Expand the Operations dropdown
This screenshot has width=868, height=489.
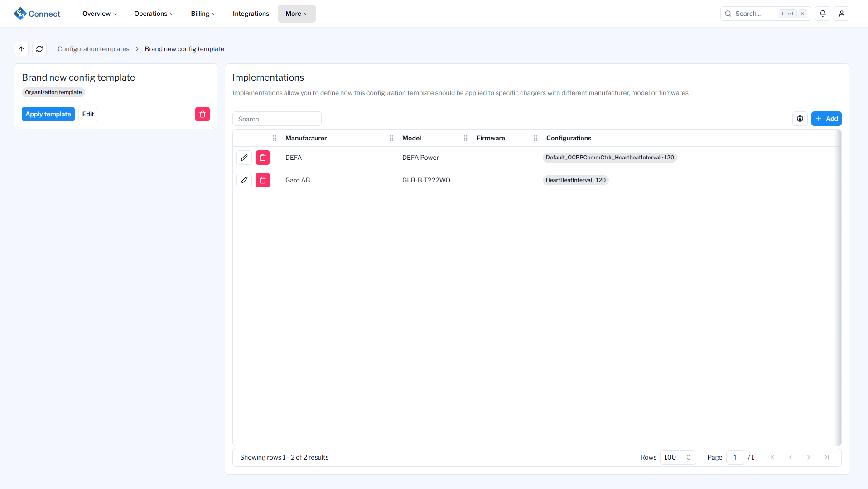pyautogui.click(x=153, y=13)
